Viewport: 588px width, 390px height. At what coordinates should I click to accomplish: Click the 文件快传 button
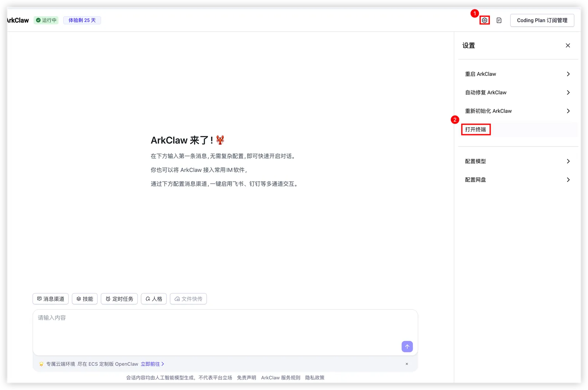coord(188,299)
